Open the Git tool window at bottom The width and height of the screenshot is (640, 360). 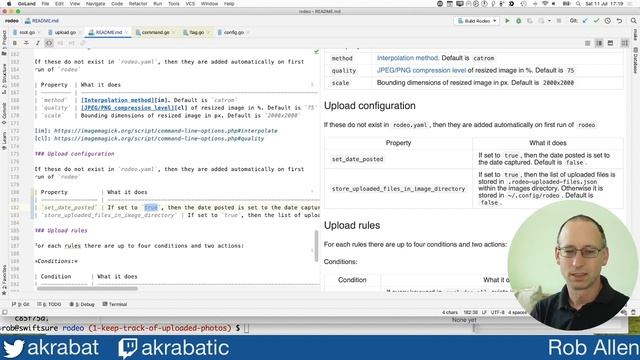(21, 304)
